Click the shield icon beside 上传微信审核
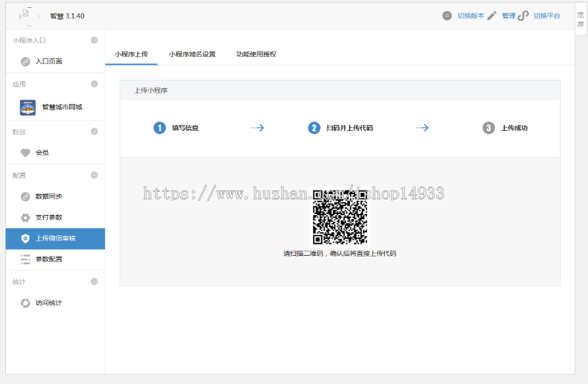Screen dimensions: 588x384 tap(25, 238)
